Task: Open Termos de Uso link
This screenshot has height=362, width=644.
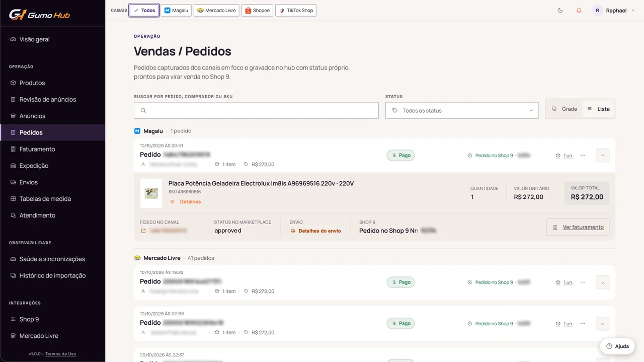Action: pos(60,354)
